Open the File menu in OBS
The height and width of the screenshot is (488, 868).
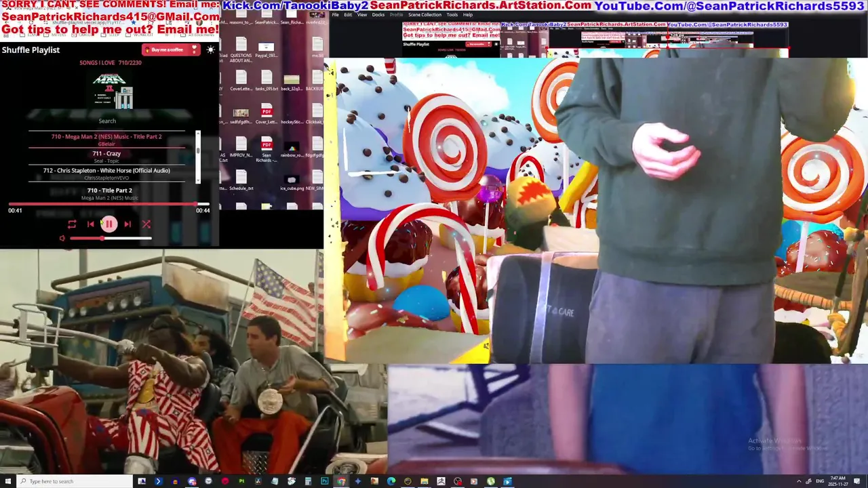335,14
